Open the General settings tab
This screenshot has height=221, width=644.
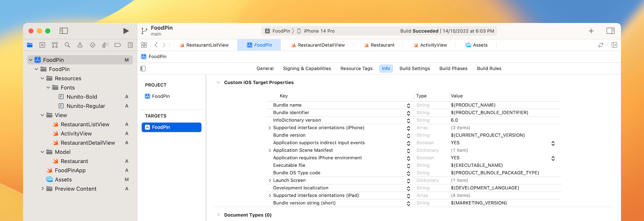[x=265, y=69]
